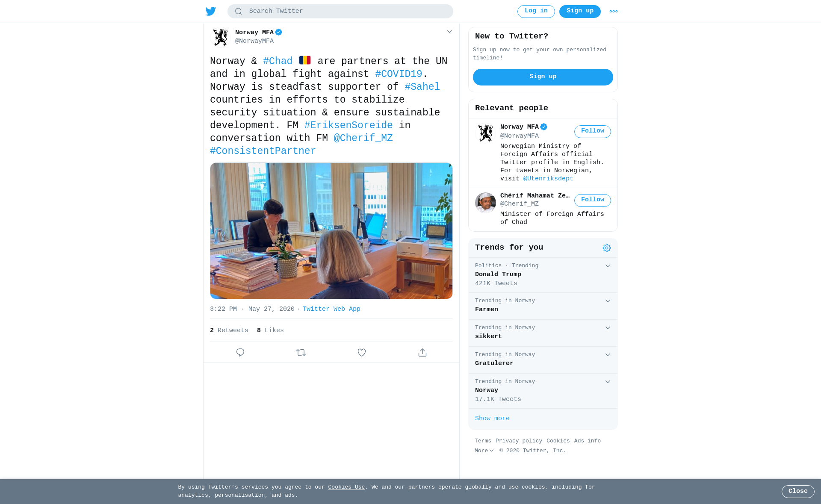Viewport: 821px width, 504px height.
Task: Click the Log in button
Action: coord(536,12)
